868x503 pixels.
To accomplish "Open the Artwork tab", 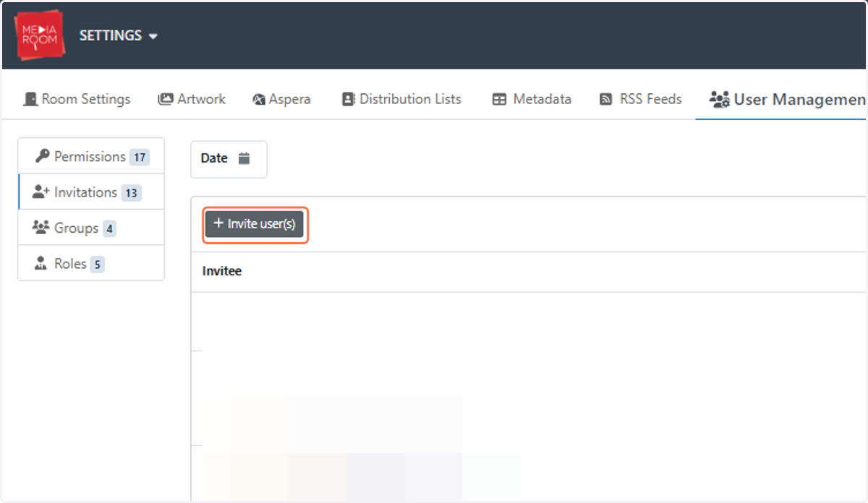I will 192,99.
